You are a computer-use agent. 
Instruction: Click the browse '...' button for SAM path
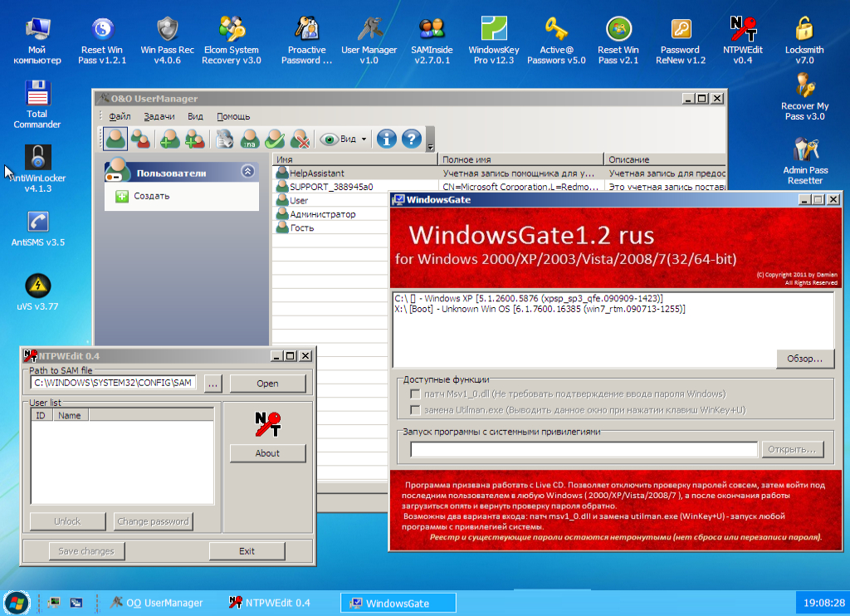pos(213,384)
